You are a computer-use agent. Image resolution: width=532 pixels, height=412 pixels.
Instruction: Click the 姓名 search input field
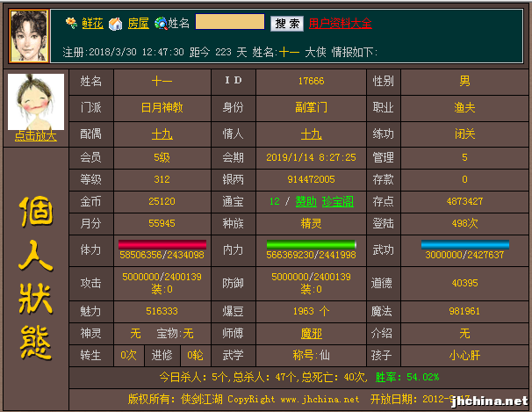[230, 22]
